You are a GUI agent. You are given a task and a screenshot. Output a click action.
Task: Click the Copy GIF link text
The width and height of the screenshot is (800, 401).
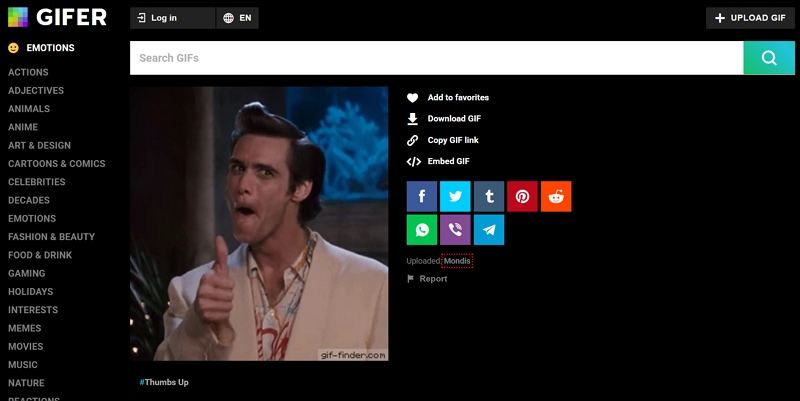pos(453,140)
